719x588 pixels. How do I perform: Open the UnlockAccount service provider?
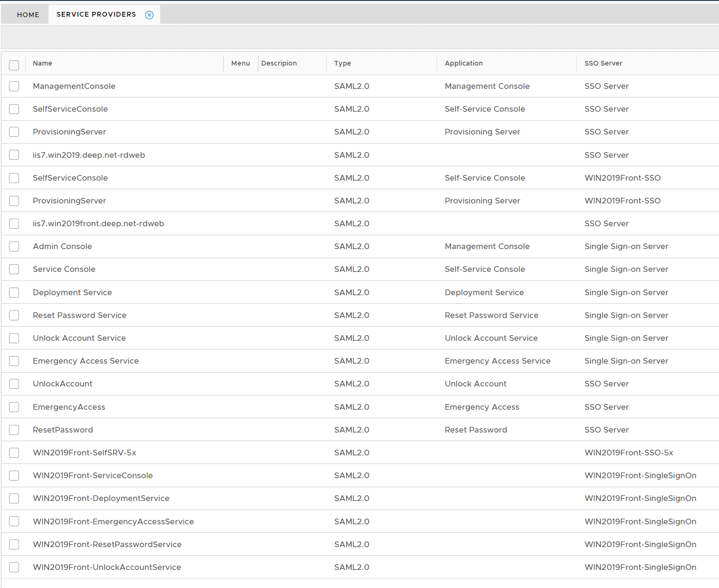pos(62,384)
